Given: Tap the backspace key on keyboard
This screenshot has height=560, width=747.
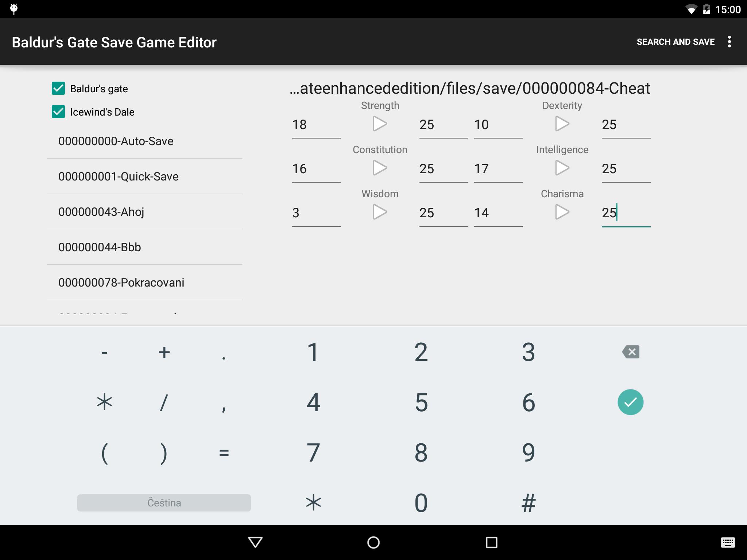Looking at the screenshot, I should pyautogui.click(x=631, y=352).
